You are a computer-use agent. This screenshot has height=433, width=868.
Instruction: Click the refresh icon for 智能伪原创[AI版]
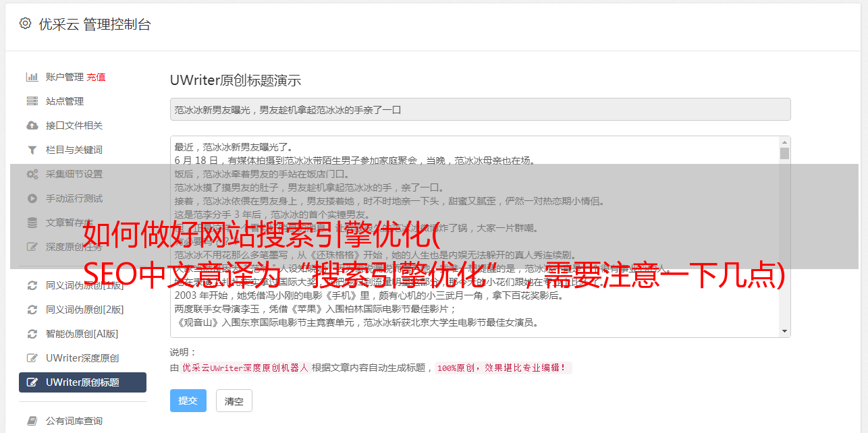[32, 334]
